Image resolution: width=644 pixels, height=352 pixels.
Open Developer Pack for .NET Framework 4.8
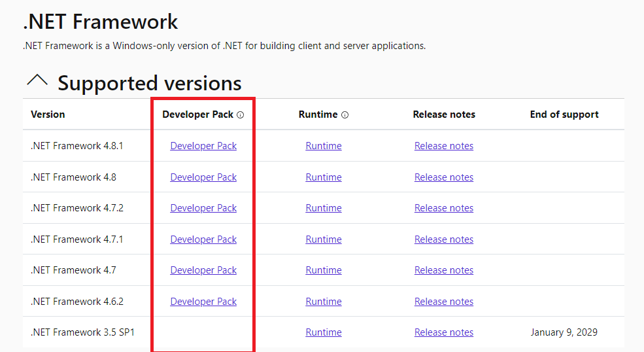coord(203,177)
